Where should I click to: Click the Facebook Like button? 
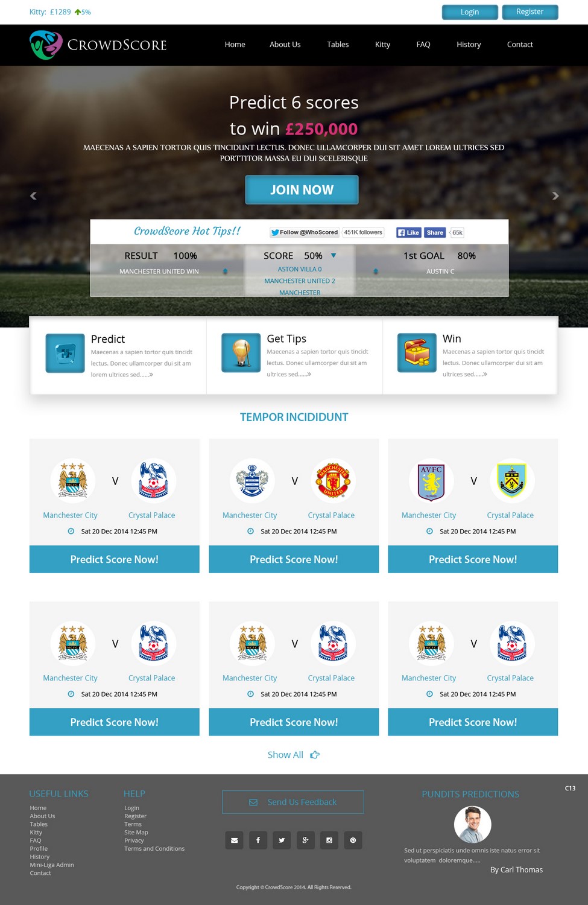pyautogui.click(x=408, y=232)
